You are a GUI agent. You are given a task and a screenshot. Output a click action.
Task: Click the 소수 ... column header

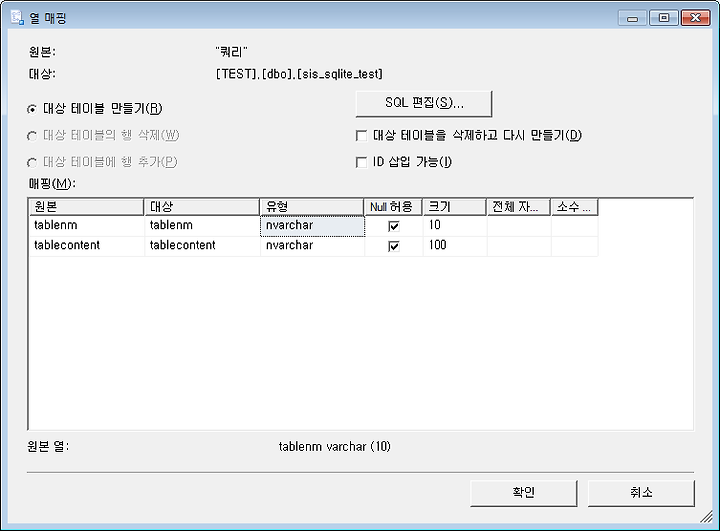(574, 207)
